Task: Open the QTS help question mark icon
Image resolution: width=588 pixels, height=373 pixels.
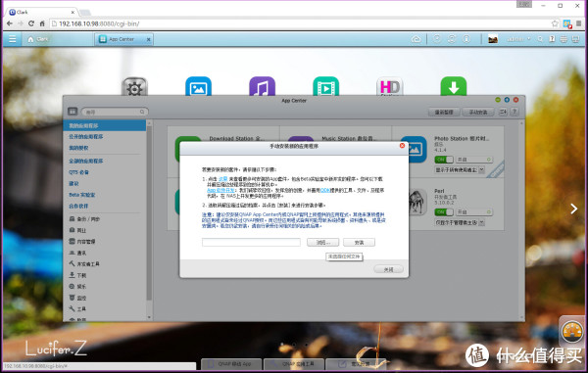Action: click(x=552, y=39)
